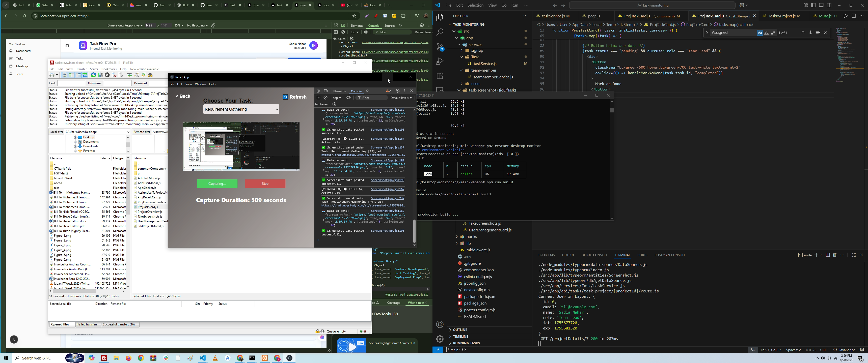Click the FileZilla refresh file lists icon

click(94, 75)
